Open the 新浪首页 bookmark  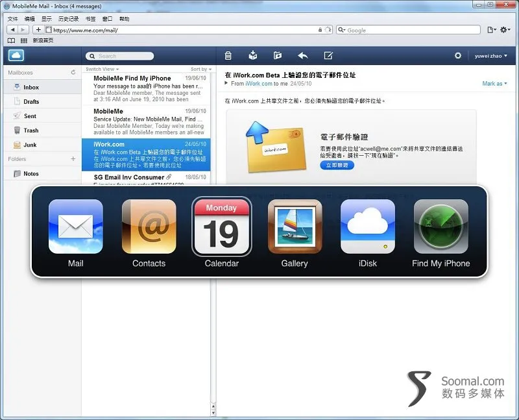click(x=43, y=40)
